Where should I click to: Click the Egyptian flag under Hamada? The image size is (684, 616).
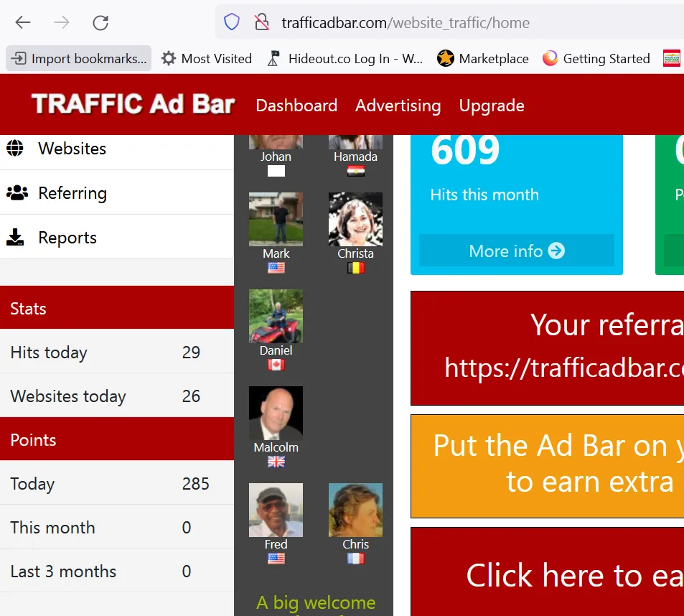(x=356, y=171)
